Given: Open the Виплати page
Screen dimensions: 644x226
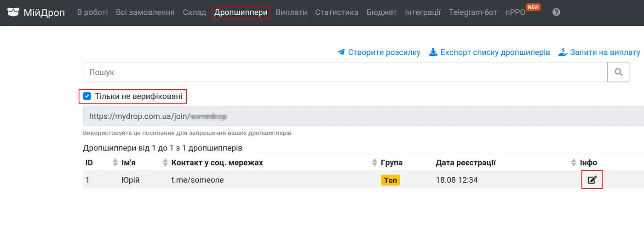Looking at the screenshot, I should point(291,12).
